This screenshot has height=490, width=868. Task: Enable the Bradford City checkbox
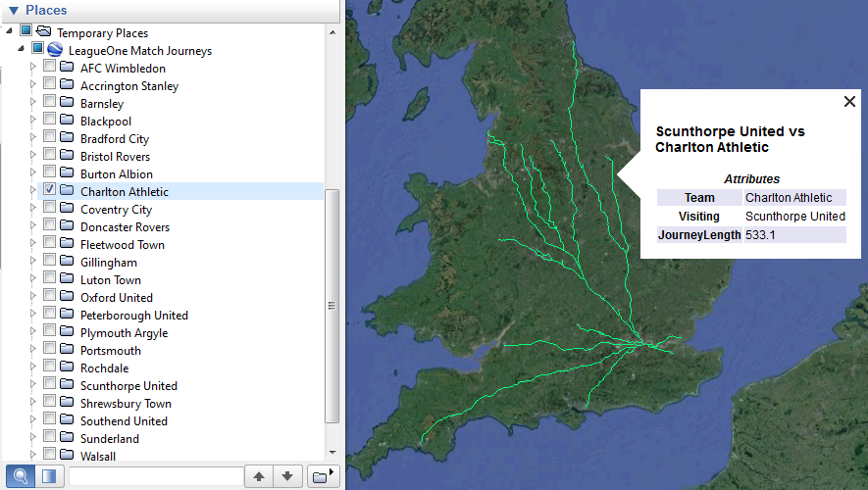(49, 136)
